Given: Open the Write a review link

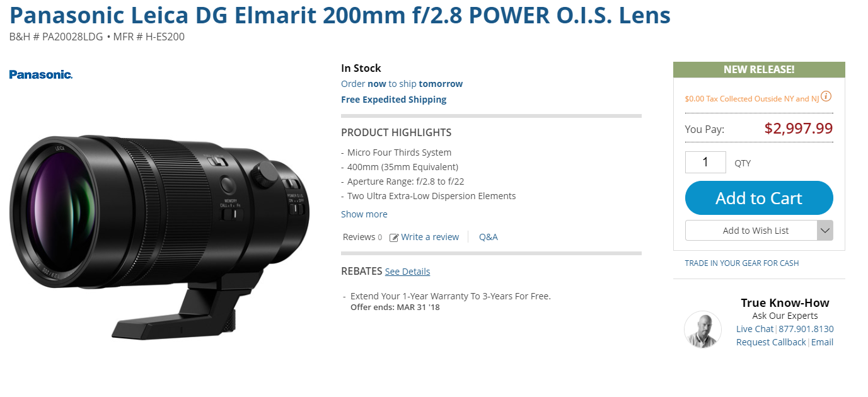Looking at the screenshot, I should coord(430,237).
